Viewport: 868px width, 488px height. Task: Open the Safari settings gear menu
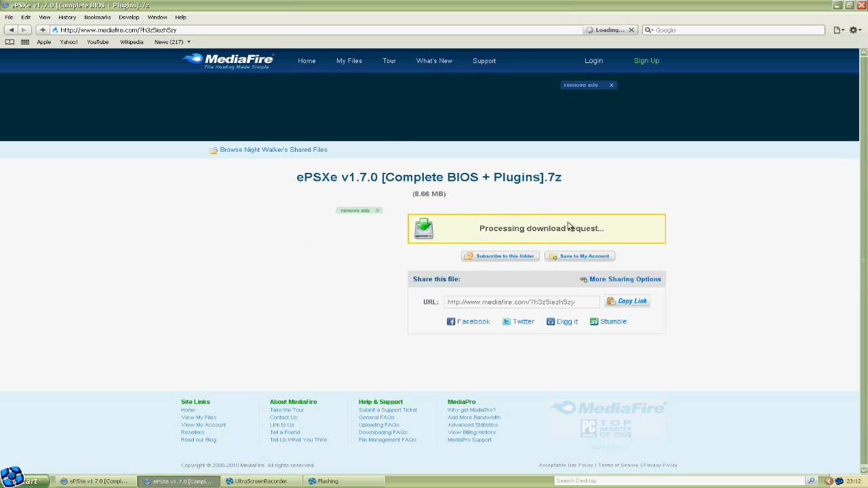point(854,30)
